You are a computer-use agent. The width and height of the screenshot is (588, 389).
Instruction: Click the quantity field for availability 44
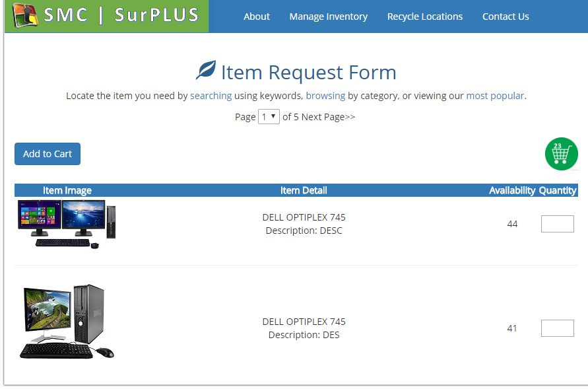pyautogui.click(x=557, y=224)
